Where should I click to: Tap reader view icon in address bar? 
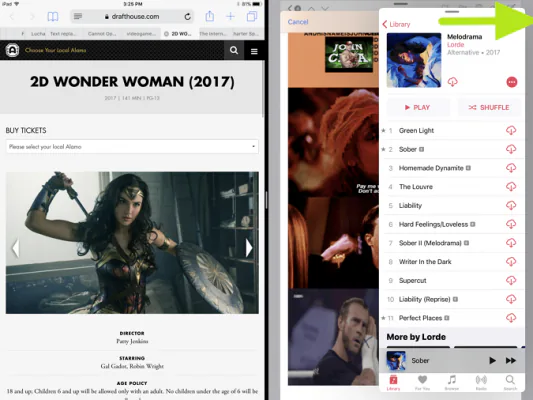tap(78, 16)
